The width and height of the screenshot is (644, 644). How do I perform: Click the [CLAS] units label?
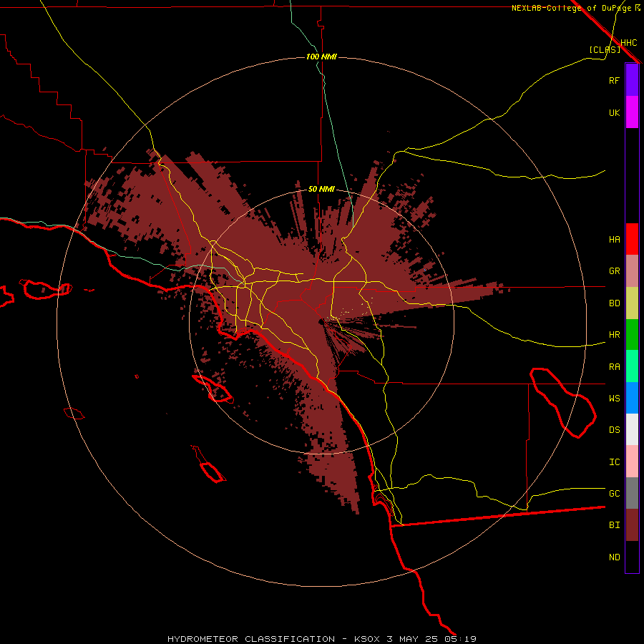click(605, 49)
